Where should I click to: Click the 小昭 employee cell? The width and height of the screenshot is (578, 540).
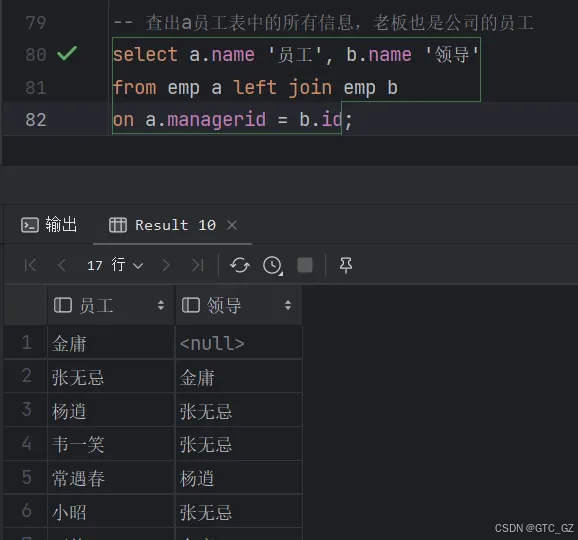click(x=111, y=511)
